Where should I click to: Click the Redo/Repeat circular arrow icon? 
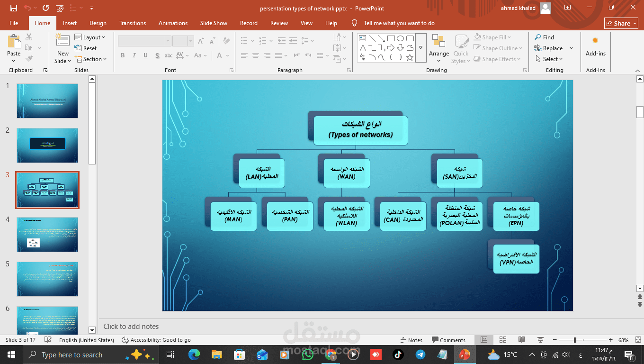pyautogui.click(x=45, y=8)
